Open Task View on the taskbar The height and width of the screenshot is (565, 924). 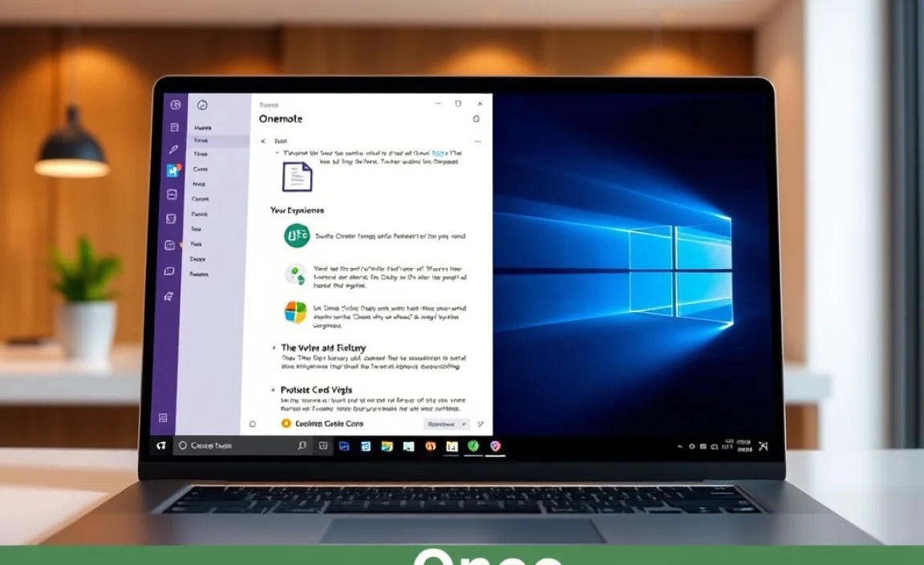[x=323, y=446]
